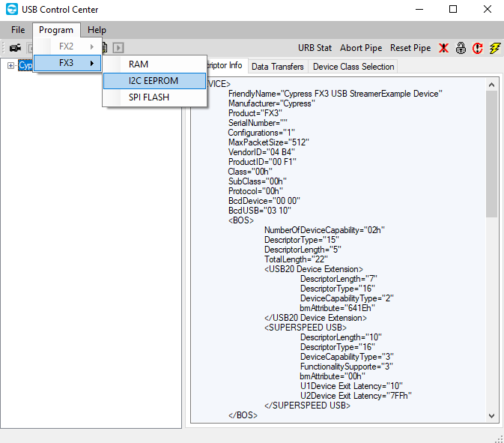
Task: Choose SPI FLASH programming option
Action: point(154,97)
